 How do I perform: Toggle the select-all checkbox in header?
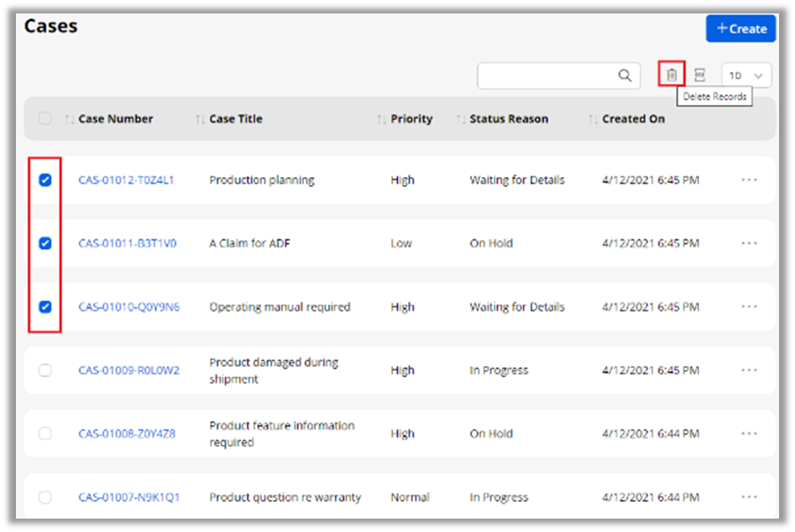pyautogui.click(x=45, y=118)
